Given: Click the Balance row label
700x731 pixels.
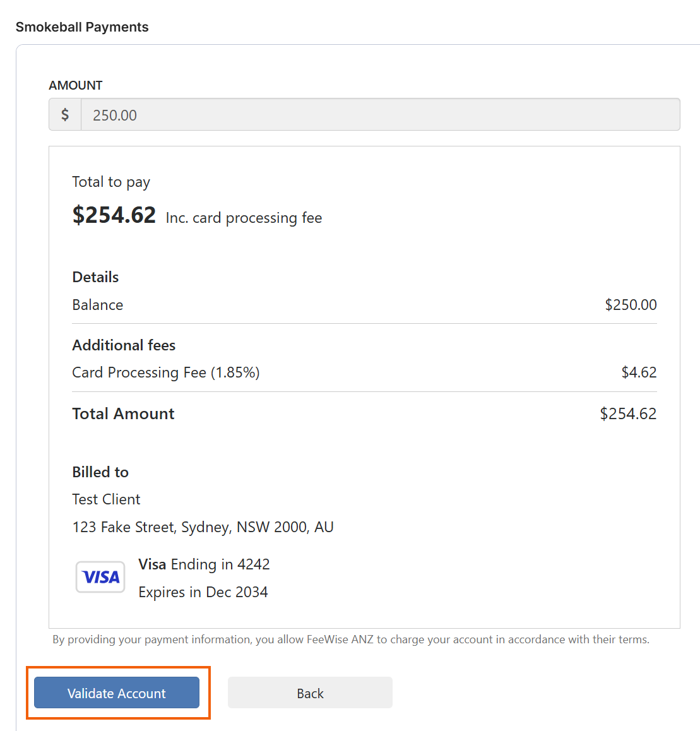Looking at the screenshot, I should [98, 305].
